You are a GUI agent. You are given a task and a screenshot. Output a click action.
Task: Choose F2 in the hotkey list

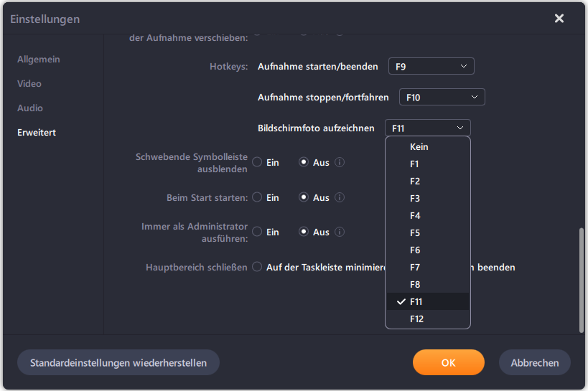click(427, 181)
